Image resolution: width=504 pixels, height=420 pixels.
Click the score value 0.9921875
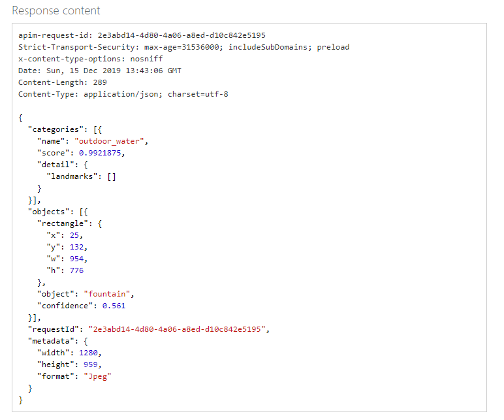click(100, 153)
